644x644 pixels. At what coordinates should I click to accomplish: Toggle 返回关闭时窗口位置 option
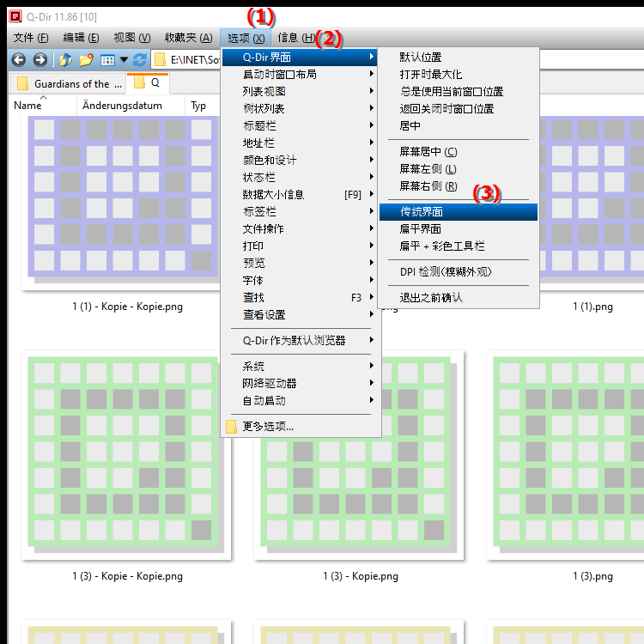(459, 109)
